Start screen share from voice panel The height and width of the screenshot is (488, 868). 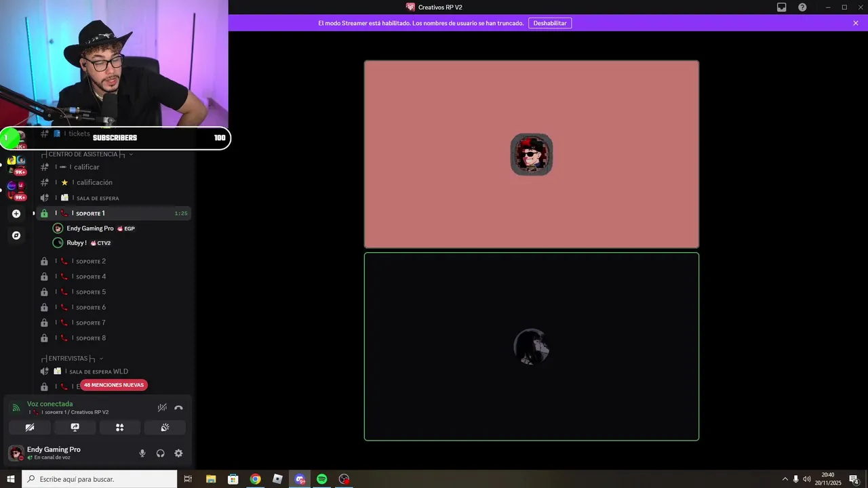75,428
